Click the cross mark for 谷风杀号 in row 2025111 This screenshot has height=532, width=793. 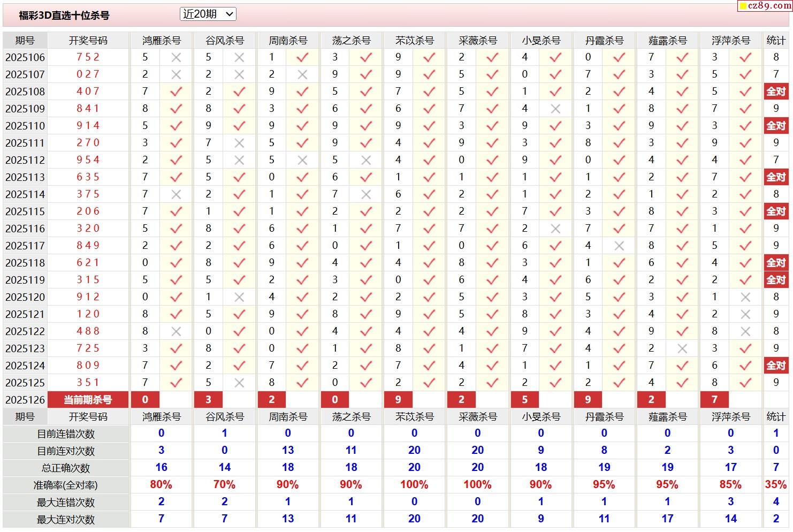239,143
